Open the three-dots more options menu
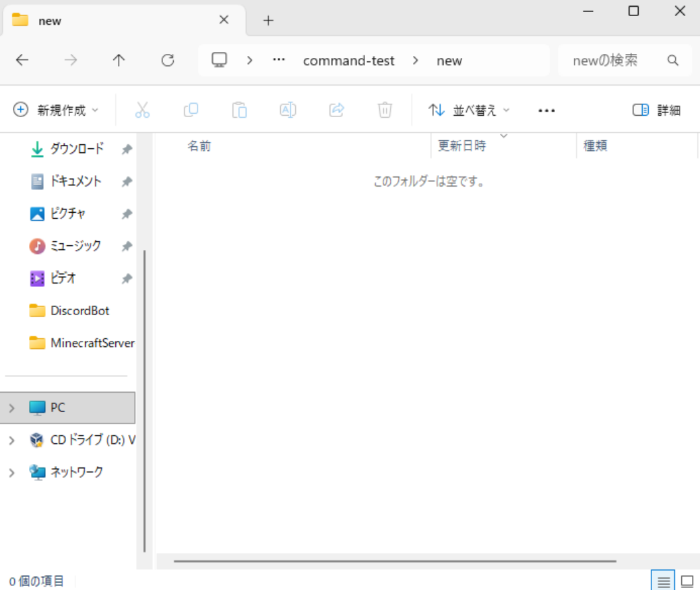The width and height of the screenshot is (700, 590). [x=546, y=110]
